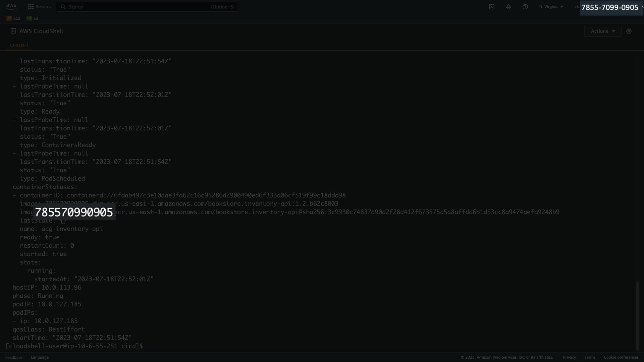Open the S3 favorite shortcut
This screenshot has height=362, width=644.
coord(33,18)
